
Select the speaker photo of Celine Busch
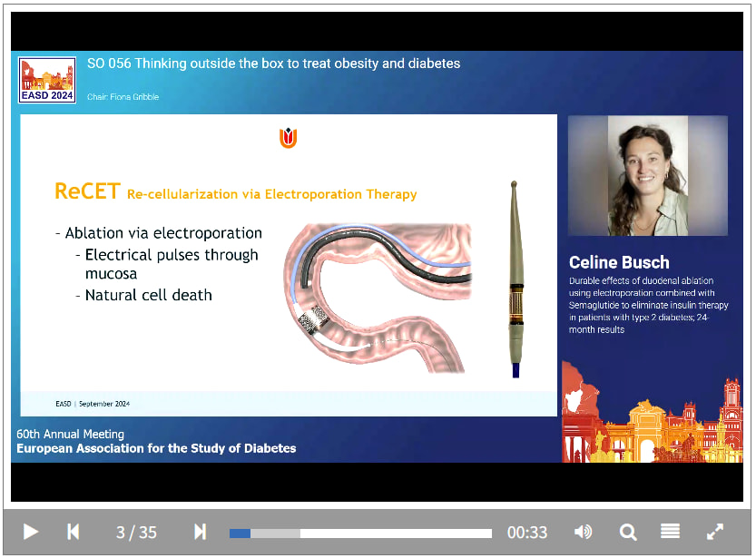pos(647,176)
